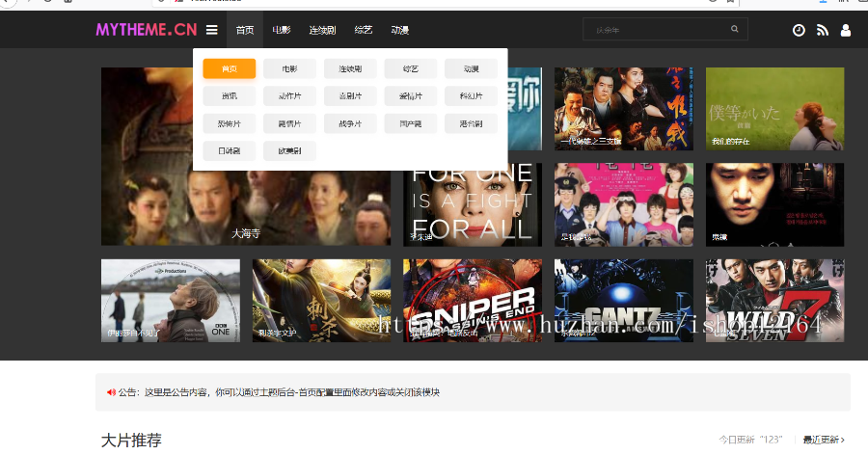Viewport: 868px width, 455px height.
Task: Open the 日韩剧 category
Action: pyautogui.click(x=230, y=150)
